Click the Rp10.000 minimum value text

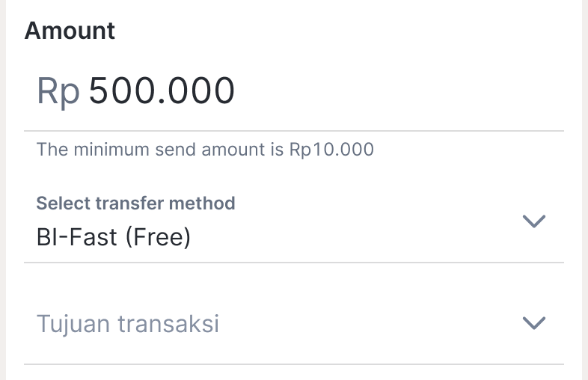point(331,150)
